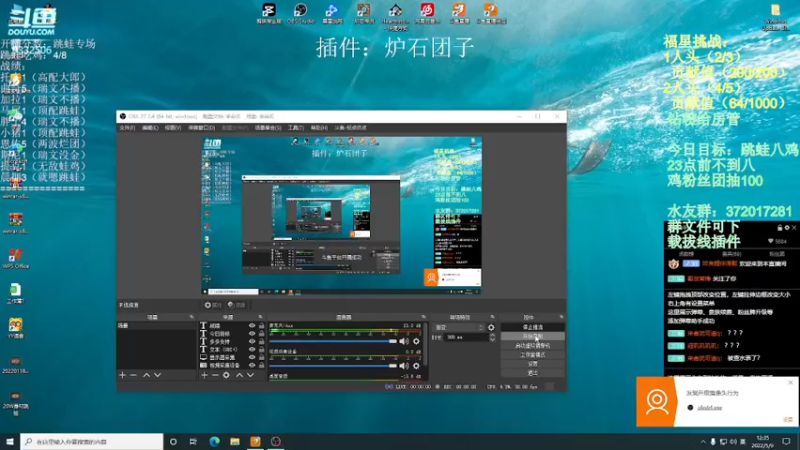Add a new scene with the plus icon
The image size is (800, 450).
(x=122, y=375)
